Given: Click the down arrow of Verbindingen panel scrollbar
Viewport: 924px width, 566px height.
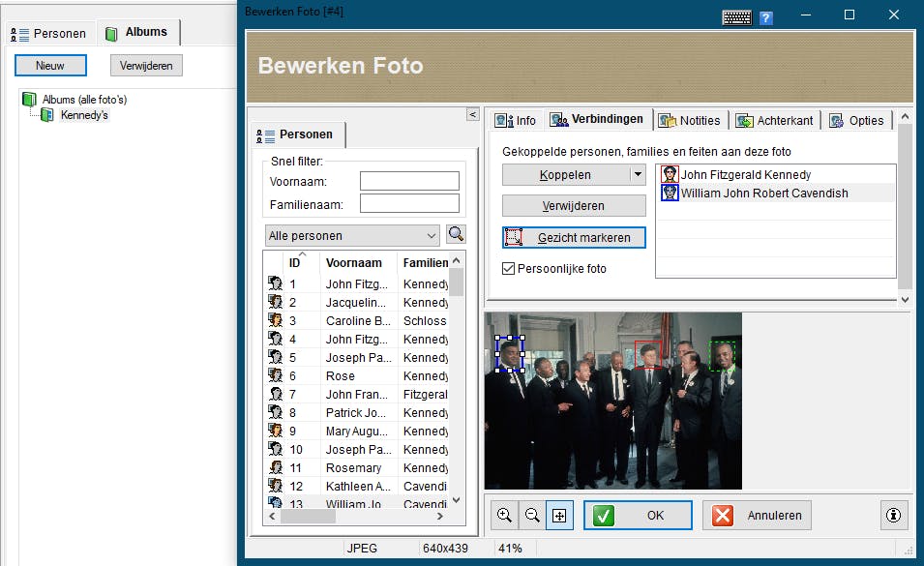Looking at the screenshot, I should [x=906, y=300].
